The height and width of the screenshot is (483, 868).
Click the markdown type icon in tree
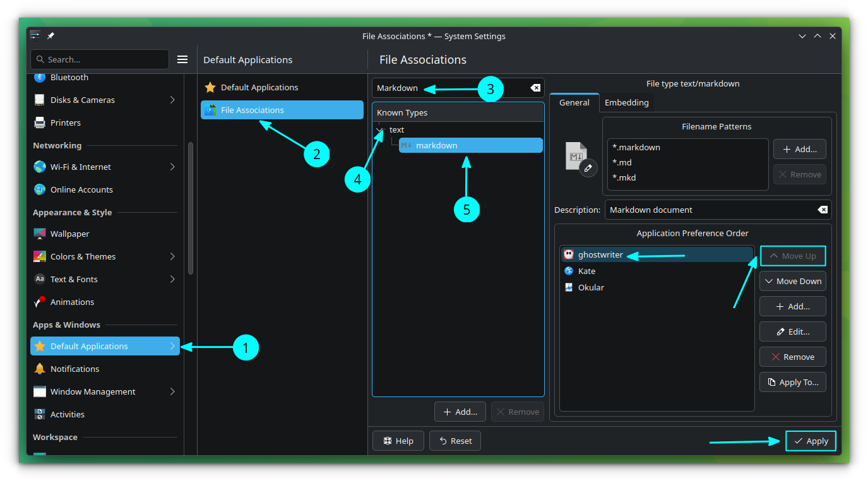point(407,145)
